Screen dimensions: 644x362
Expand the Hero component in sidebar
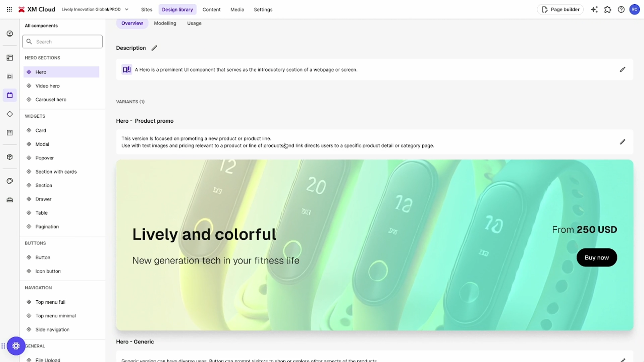41,72
